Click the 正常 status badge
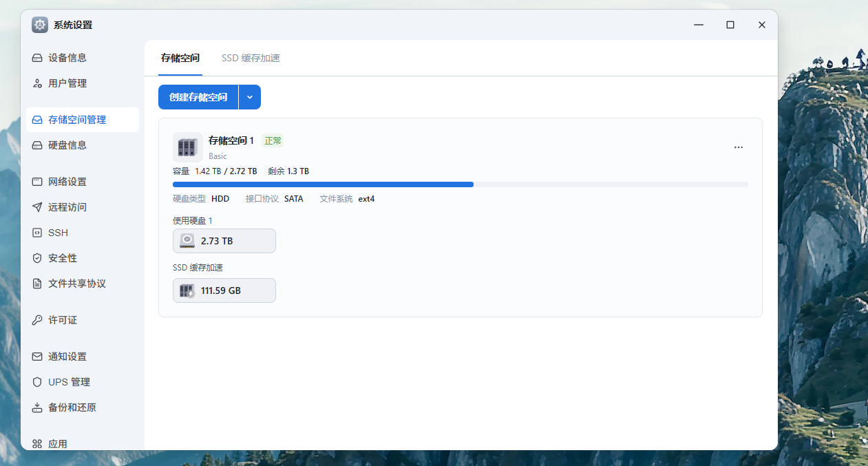 [x=273, y=140]
